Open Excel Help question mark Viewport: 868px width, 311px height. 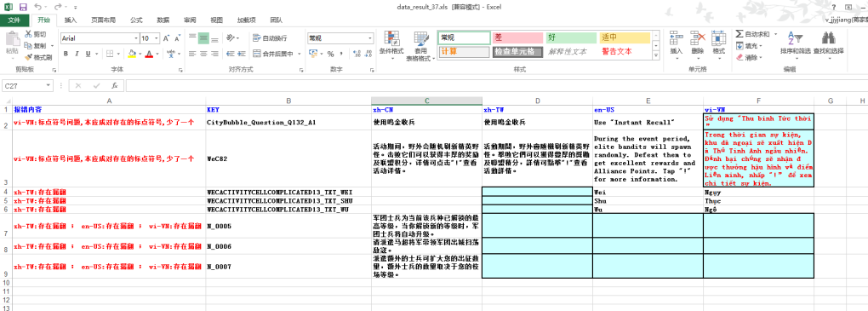point(834,7)
